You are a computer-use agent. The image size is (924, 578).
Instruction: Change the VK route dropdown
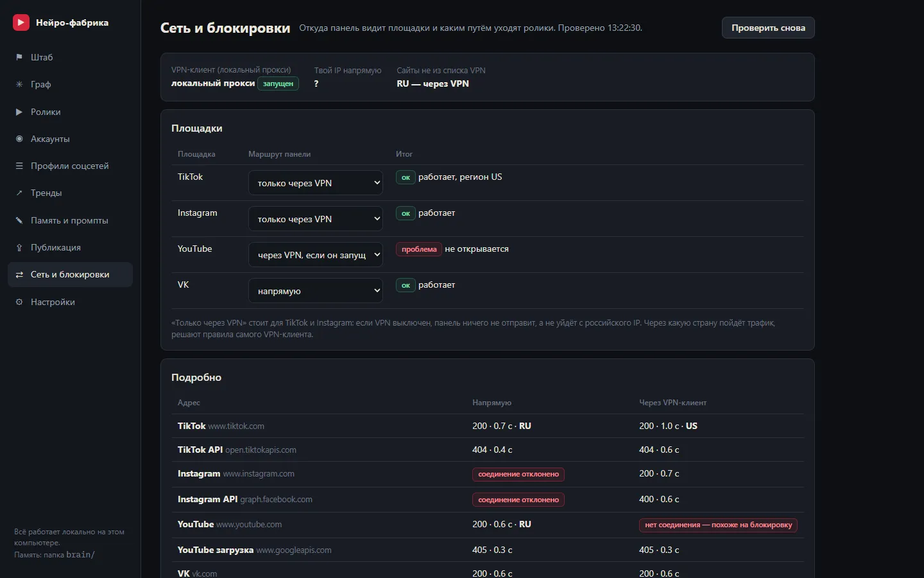(x=316, y=291)
